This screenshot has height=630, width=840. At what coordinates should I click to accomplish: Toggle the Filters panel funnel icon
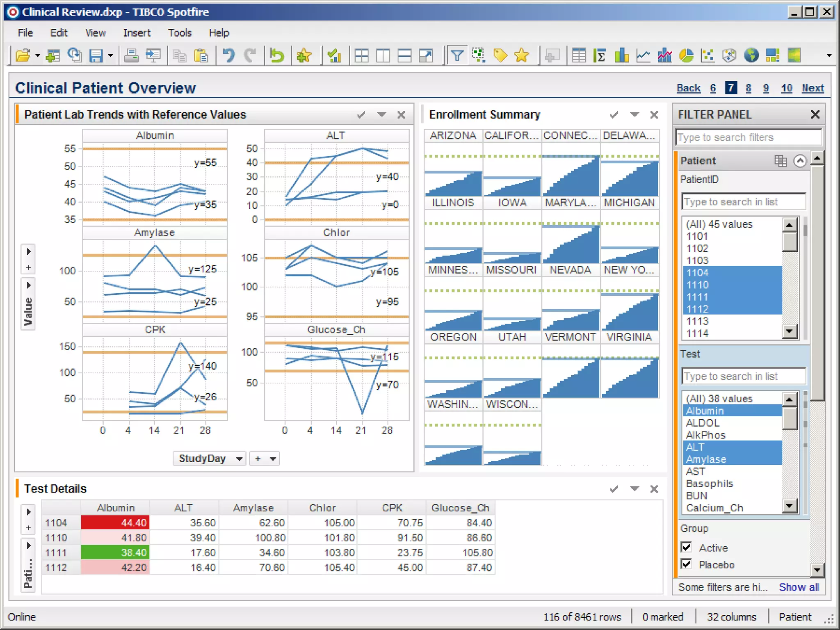pos(457,55)
